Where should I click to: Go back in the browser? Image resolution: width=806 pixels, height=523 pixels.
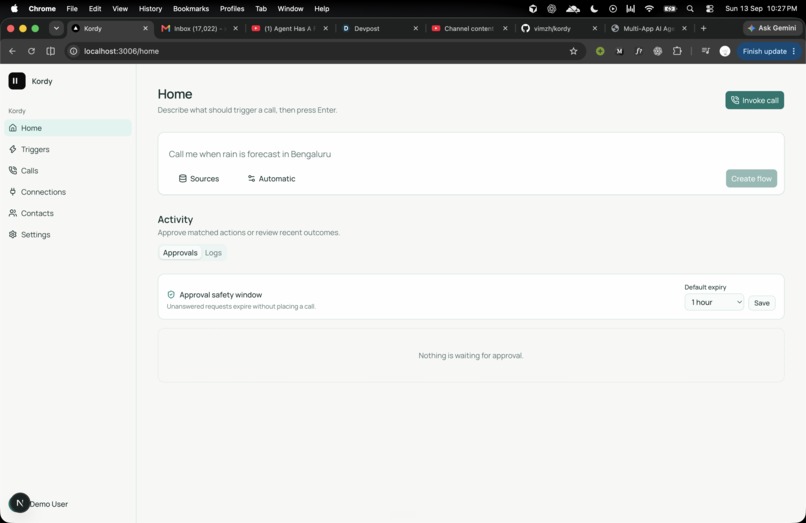pos(12,51)
